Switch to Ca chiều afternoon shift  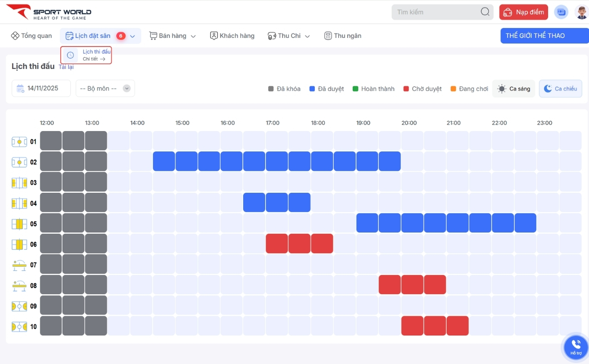[x=560, y=89]
